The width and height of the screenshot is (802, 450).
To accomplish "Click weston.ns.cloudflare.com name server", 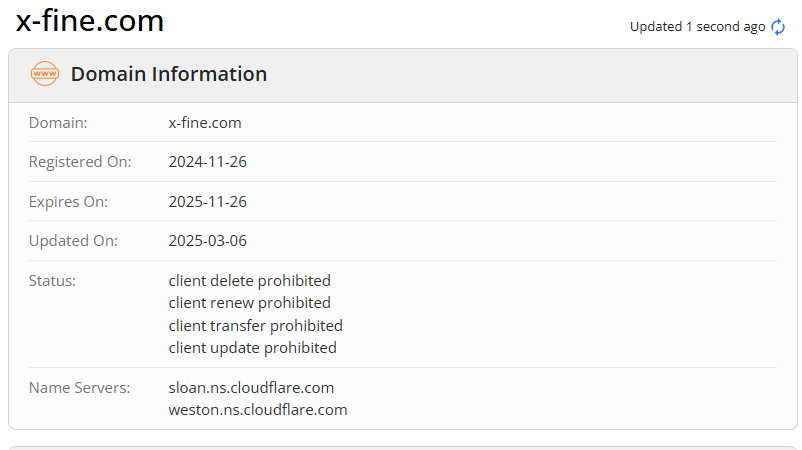I will click(258, 410).
